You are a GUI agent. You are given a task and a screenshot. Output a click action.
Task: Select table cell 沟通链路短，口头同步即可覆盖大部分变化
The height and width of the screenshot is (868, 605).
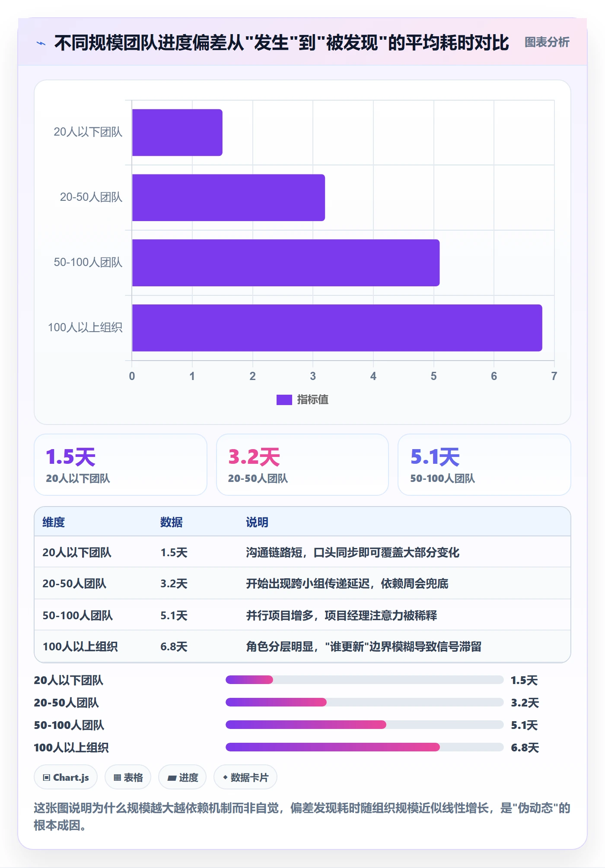353,552
